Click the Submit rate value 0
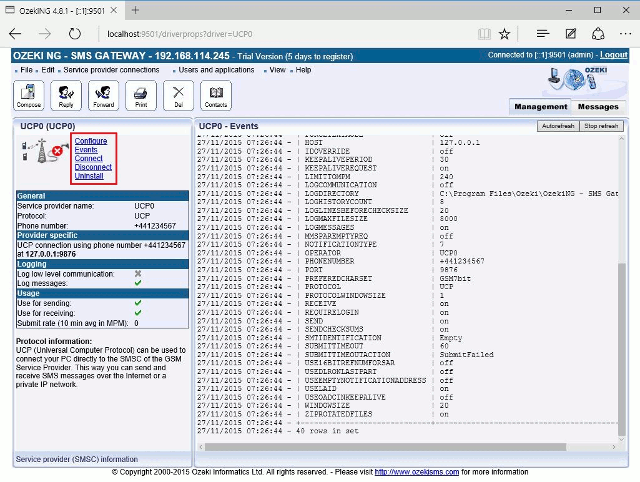 click(136, 323)
